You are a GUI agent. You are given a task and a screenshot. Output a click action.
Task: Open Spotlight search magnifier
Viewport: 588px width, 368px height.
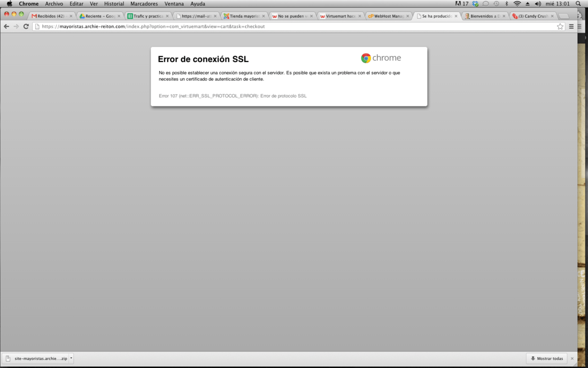coord(578,4)
